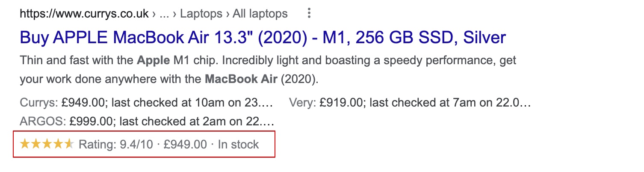Click the In stock availability label
Image resolution: width=644 pixels, height=172 pixels.
(239, 144)
